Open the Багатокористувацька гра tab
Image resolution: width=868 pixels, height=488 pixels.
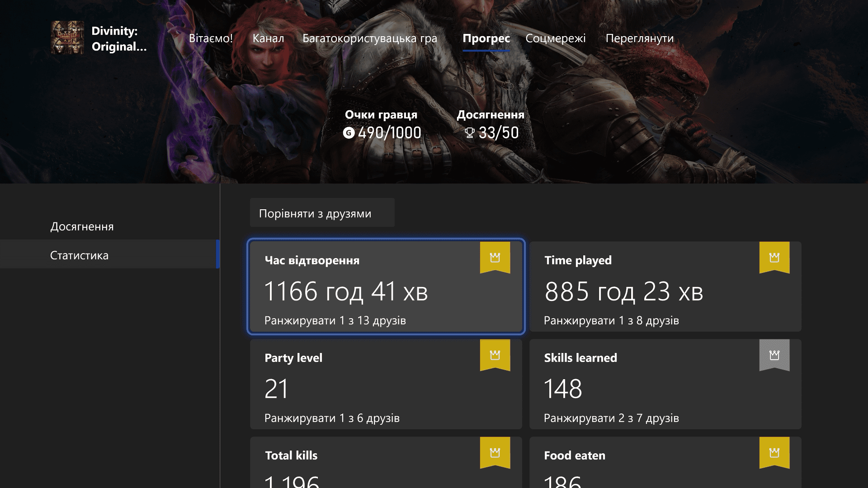coord(370,38)
